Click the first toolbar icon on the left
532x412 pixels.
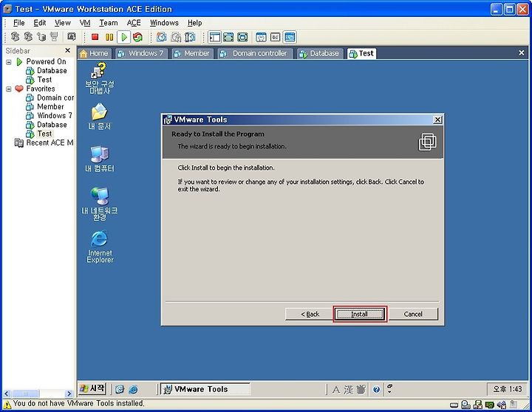[x=15, y=36]
